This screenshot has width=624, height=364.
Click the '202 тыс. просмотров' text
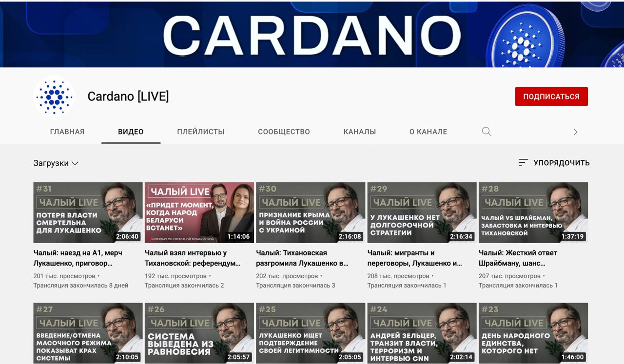287,276
